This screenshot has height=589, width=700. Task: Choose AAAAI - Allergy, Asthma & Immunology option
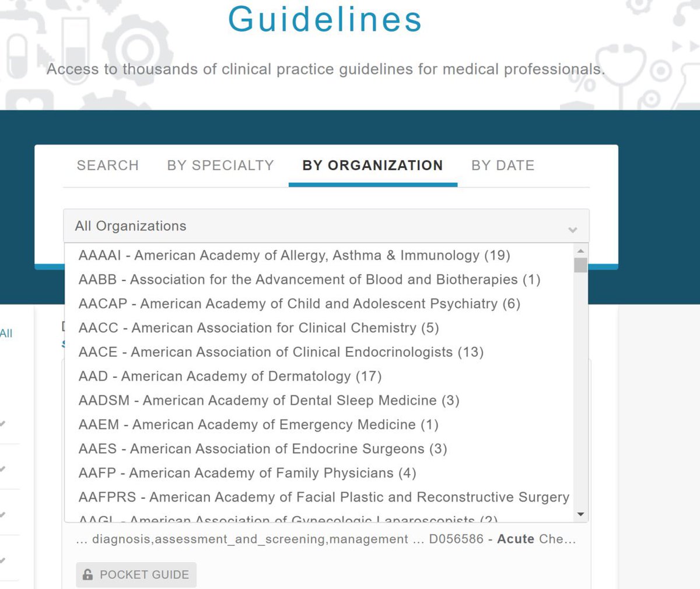point(318,255)
